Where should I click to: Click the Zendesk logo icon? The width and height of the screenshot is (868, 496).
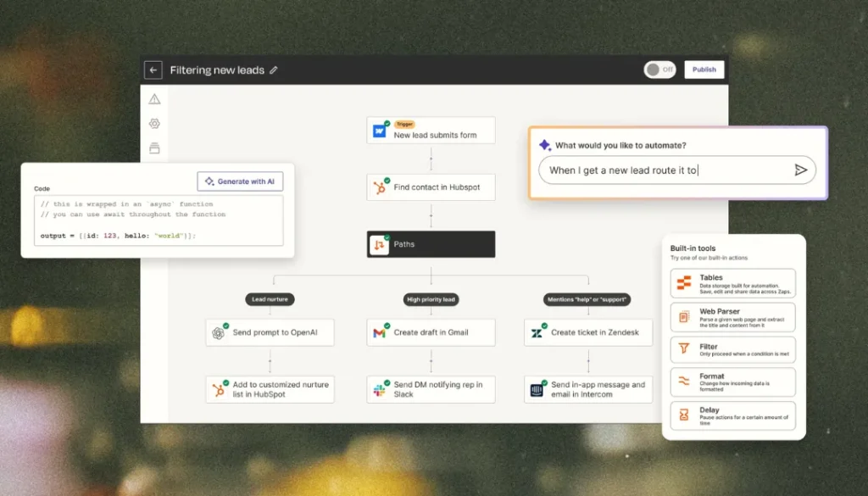537,333
